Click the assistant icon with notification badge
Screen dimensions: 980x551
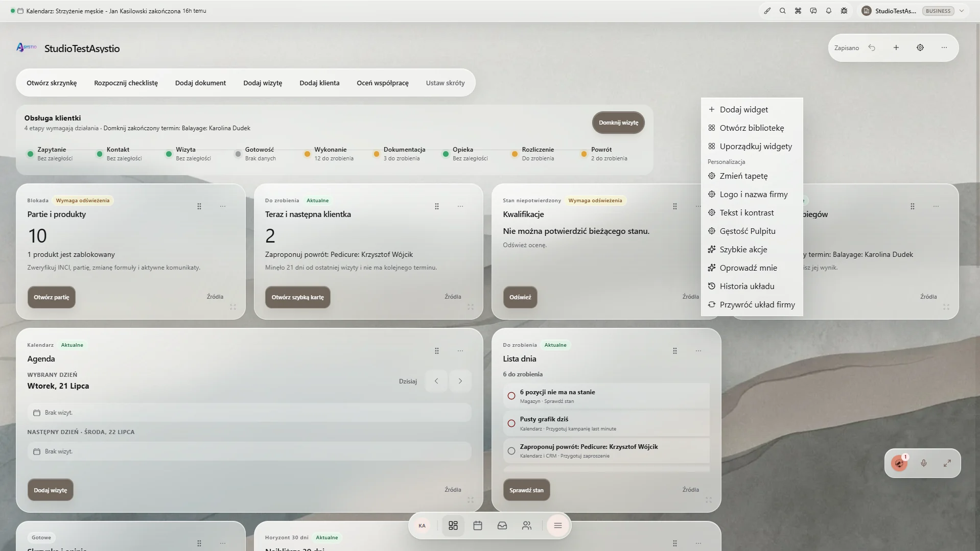(899, 463)
